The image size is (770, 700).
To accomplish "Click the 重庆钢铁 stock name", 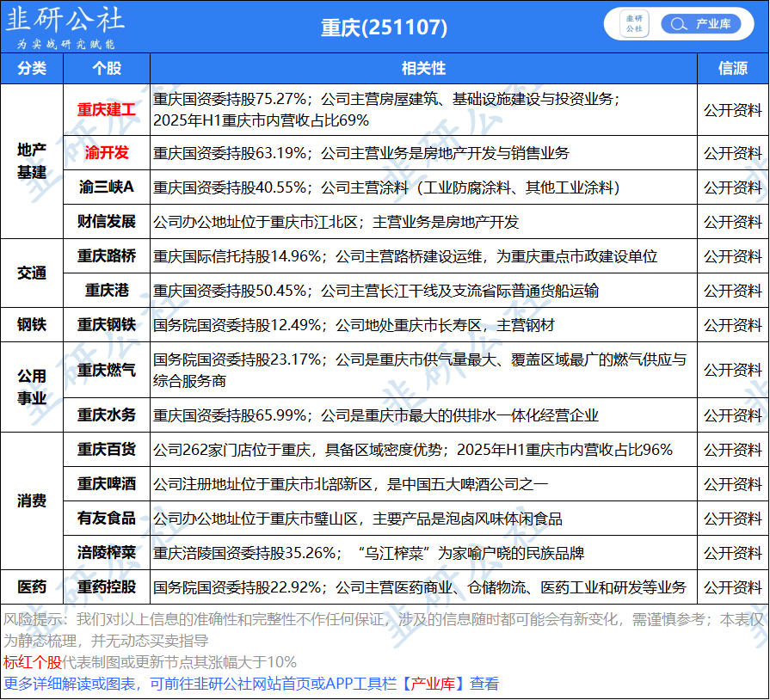I will 107,325.
